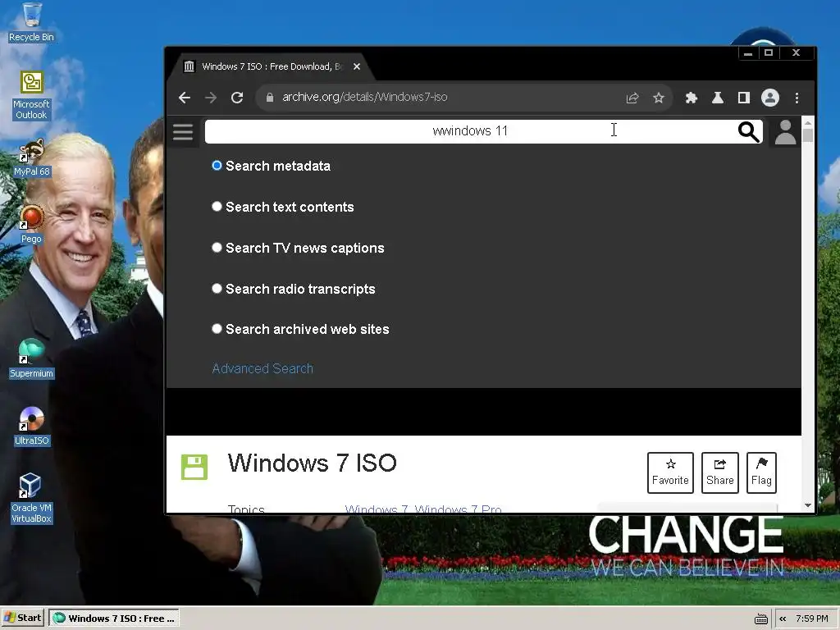Launch UltraISO from the desktop

[x=31, y=427]
